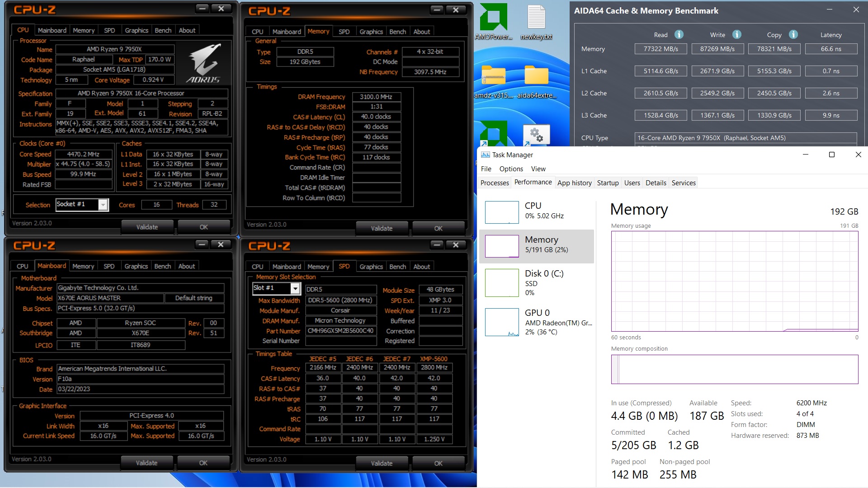Click the part number CMH96GX5M2B5600C40 field

[341, 330]
